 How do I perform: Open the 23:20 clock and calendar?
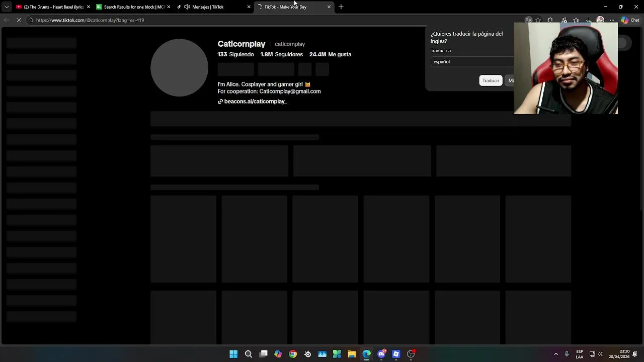(619, 354)
